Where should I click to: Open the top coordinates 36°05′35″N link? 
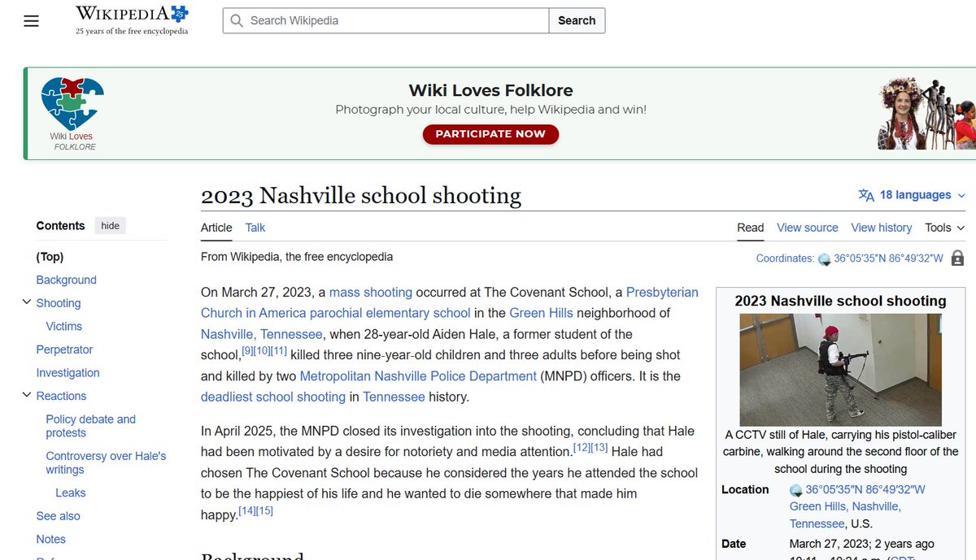point(887,258)
